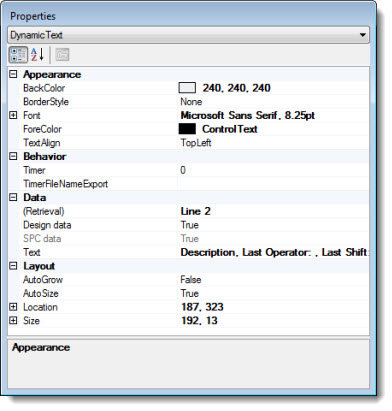Switch to Categorized view icon

coord(18,55)
